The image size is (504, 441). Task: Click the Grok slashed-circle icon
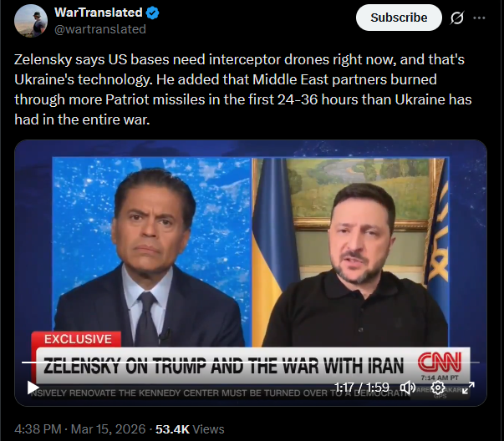tap(456, 18)
